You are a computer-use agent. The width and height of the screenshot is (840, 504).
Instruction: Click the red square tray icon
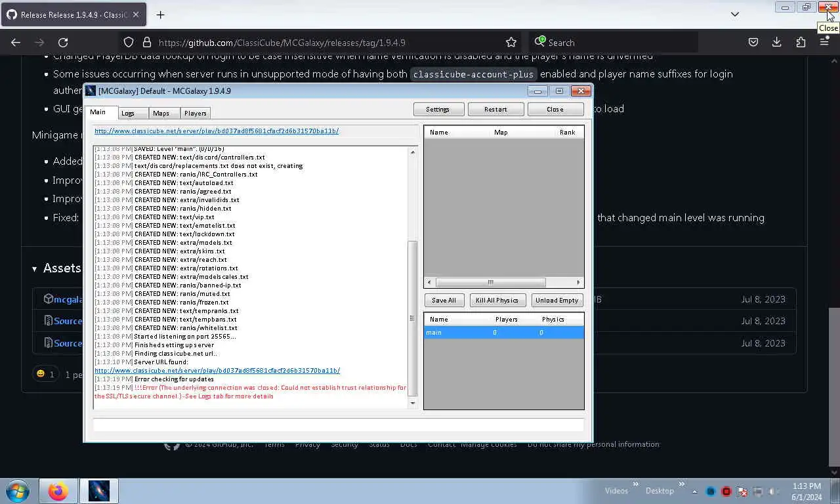[726, 491]
